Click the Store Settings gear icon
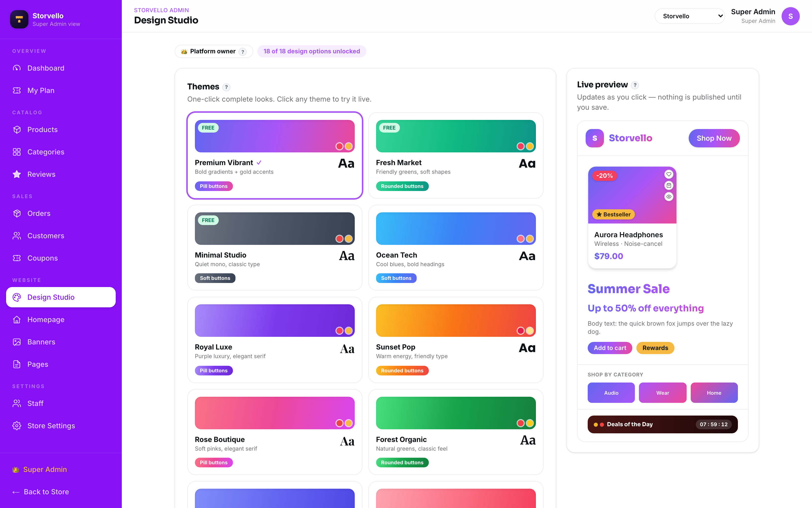Screen dimensions: 812x508 [x=17, y=426]
